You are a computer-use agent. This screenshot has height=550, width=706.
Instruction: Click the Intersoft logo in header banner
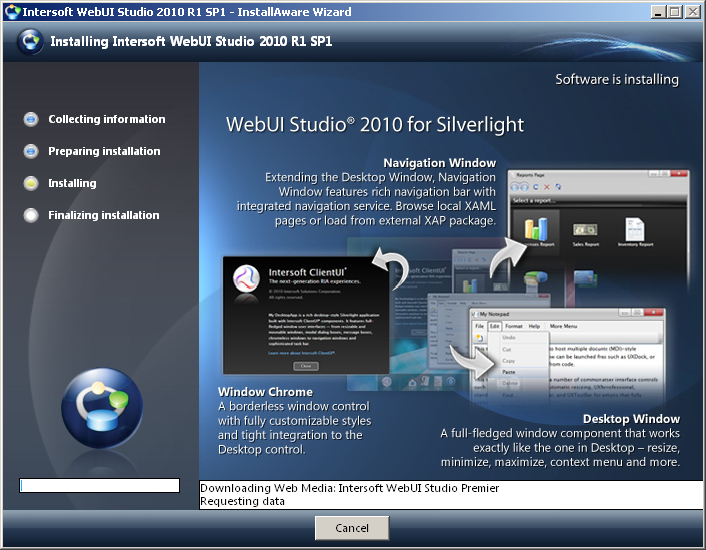30,41
